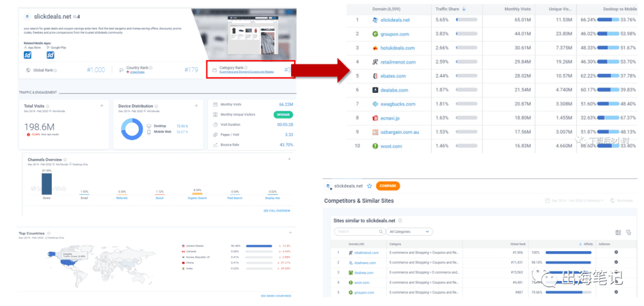Open the Dec 2019 - Feb 2020 date range dropdown
The height and width of the screenshot is (306, 644).
[575, 201]
